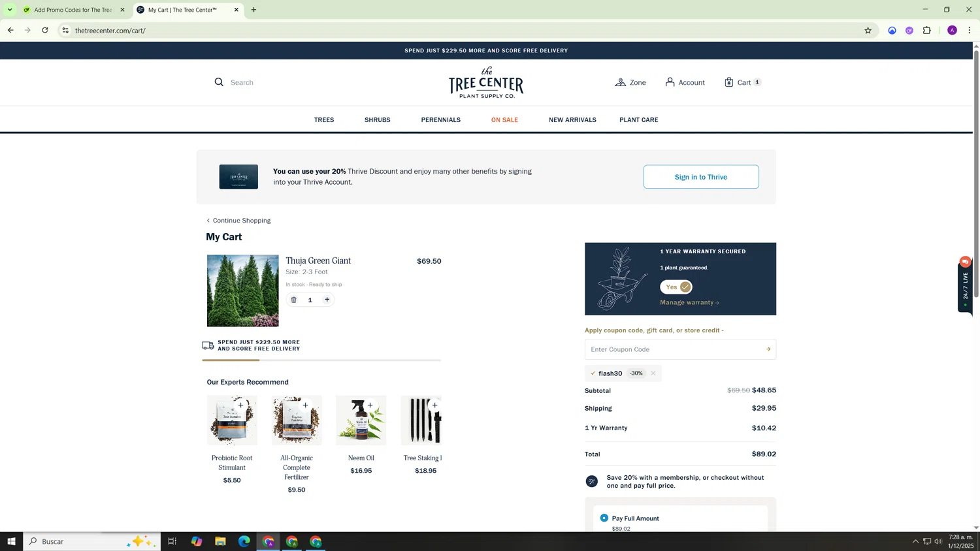The width and height of the screenshot is (980, 551).
Task: Select Pay Full Amount option
Action: pyautogui.click(x=604, y=518)
